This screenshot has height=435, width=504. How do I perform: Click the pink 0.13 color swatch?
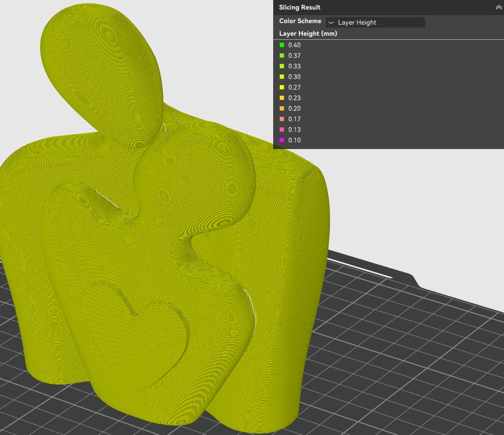pos(282,130)
